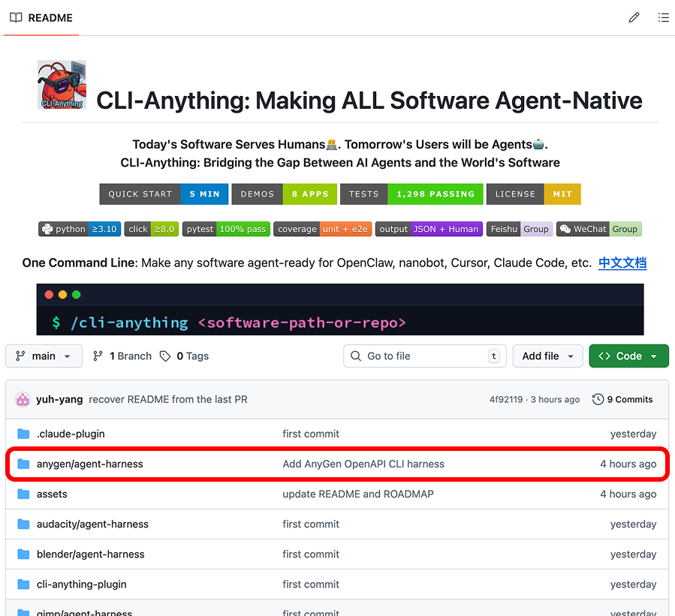Click the coverage unit + e2e badge
Viewport: 675px width, 616px height.
tap(322, 229)
